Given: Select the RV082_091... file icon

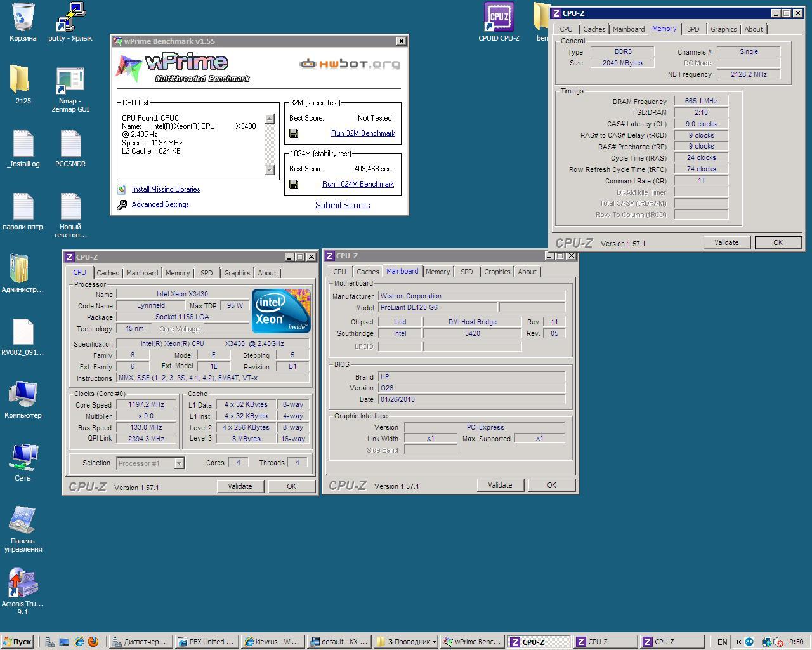Looking at the screenshot, I should [x=23, y=337].
